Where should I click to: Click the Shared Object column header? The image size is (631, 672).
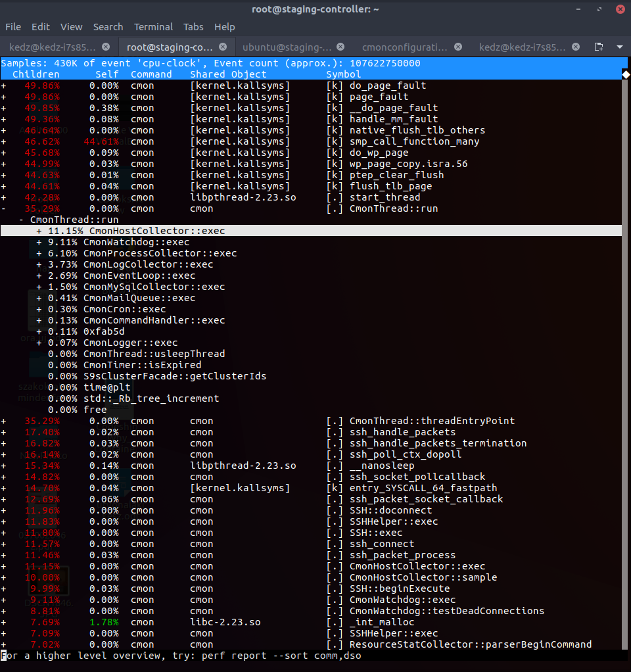pyautogui.click(x=228, y=74)
